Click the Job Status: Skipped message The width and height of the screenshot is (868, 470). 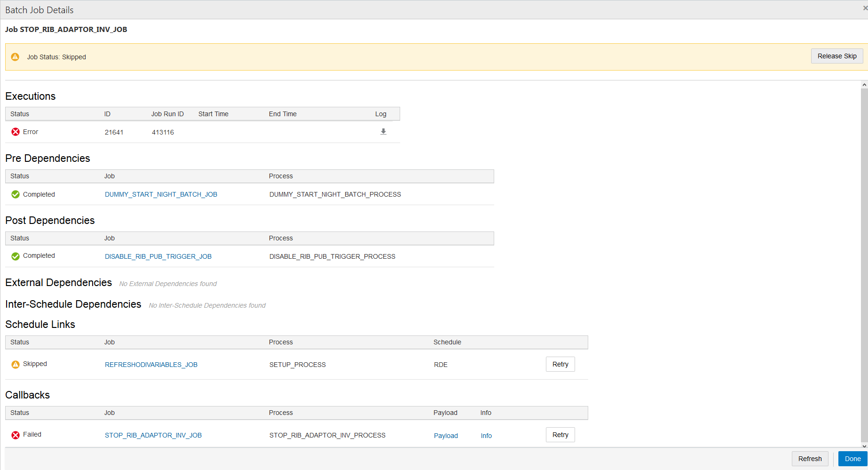pos(56,57)
